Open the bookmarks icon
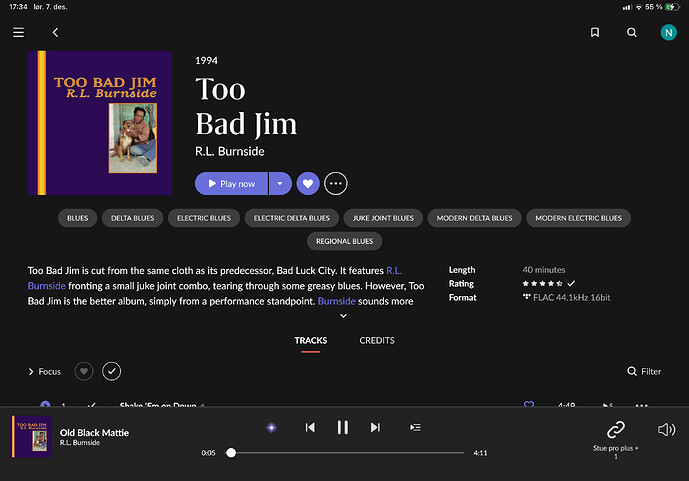Viewport: 689px width, 481px height. [x=595, y=33]
